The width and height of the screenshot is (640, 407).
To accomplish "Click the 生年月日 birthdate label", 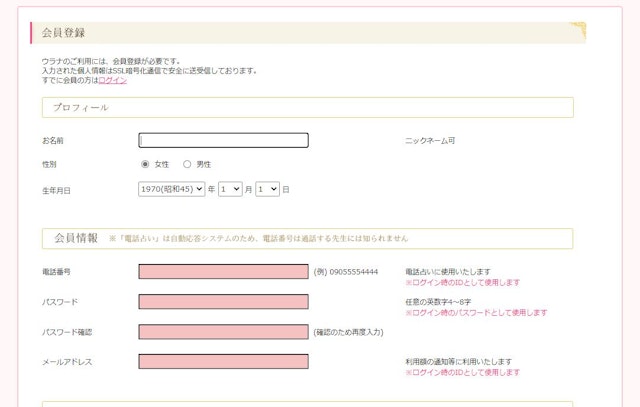I will [x=56, y=189].
